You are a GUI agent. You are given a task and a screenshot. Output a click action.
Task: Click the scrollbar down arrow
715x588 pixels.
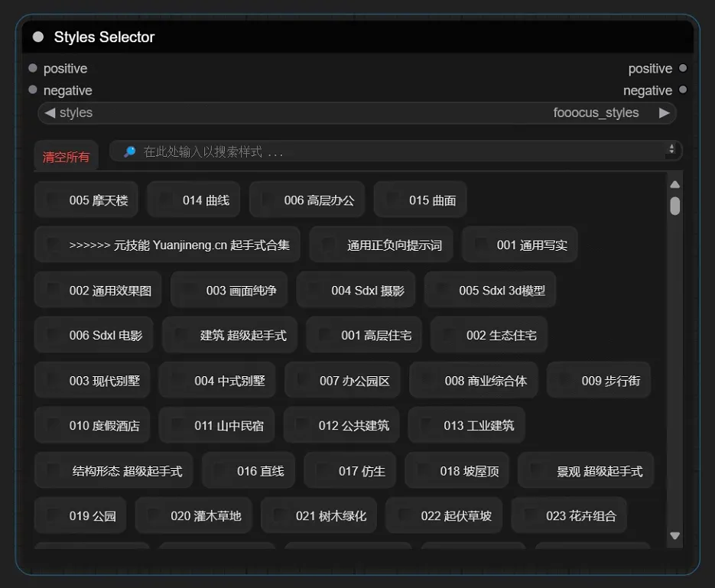tap(674, 536)
